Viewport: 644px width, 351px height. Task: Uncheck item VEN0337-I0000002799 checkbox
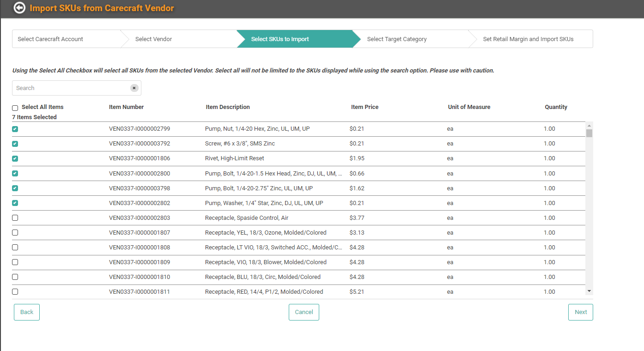point(15,129)
